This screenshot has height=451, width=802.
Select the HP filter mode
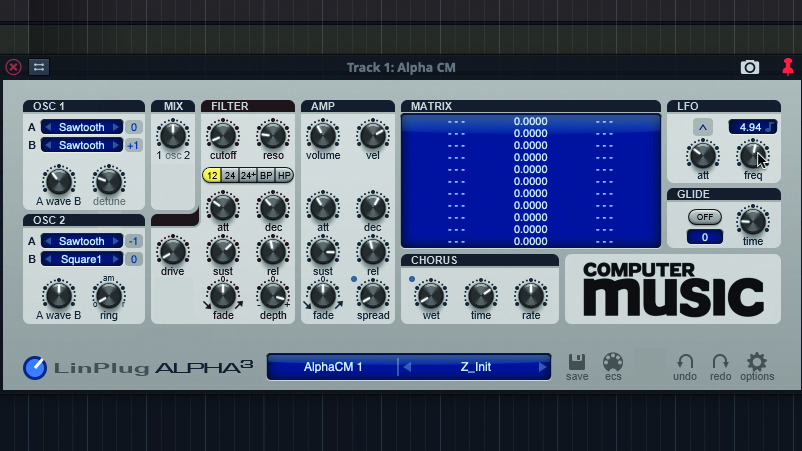click(284, 175)
